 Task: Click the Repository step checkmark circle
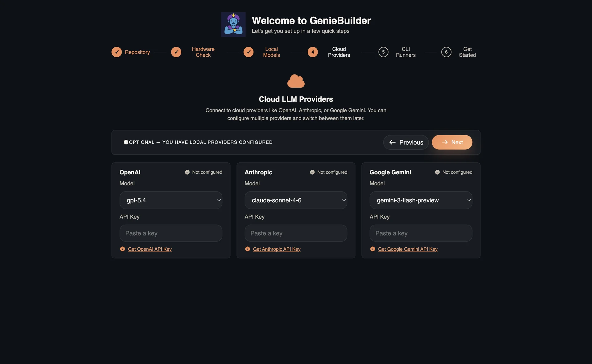(x=117, y=52)
